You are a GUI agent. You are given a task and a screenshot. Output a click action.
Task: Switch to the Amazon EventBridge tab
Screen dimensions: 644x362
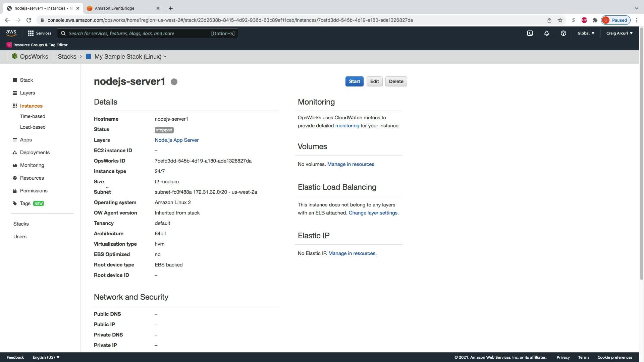pos(115,8)
